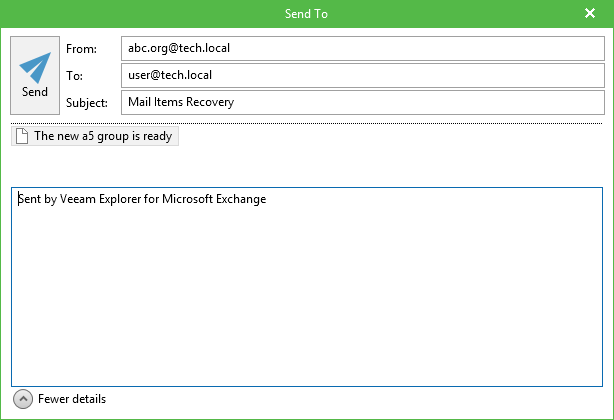Viewport: 614px width, 420px height.
Task: Focus the To recipient field
Action: [363, 76]
